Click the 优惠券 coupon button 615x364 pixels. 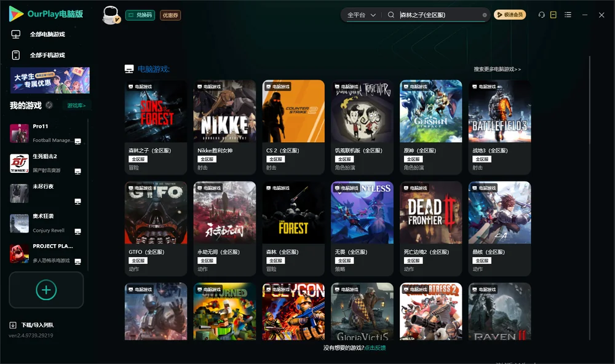coord(170,15)
